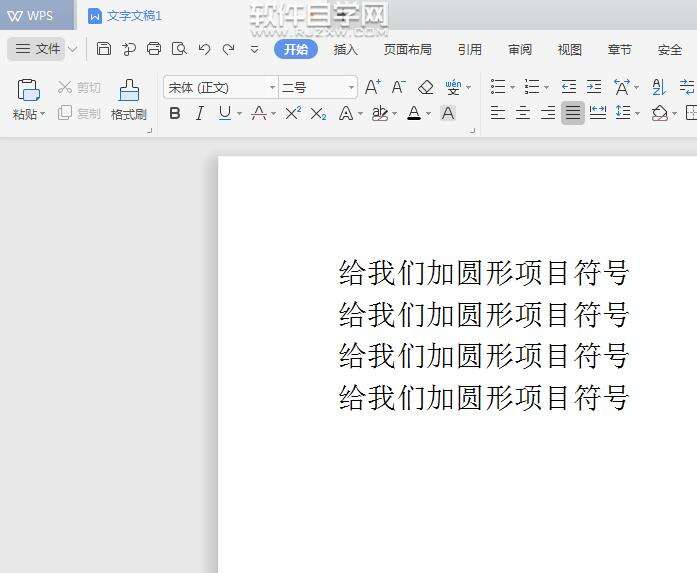Screen dimensions: 697x573
Task: Open the 页面布局 tab
Action: (408, 49)
